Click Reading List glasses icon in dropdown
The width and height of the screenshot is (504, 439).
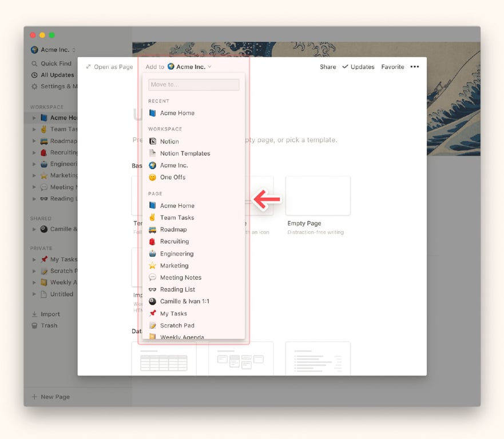[x=152, y=289]
